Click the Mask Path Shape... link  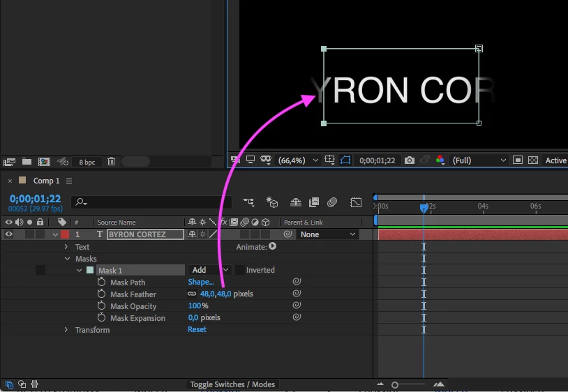201,282
